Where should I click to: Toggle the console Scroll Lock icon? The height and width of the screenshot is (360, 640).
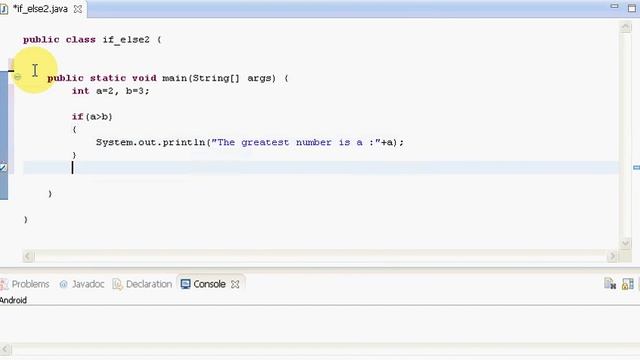[x=628, y=284]
